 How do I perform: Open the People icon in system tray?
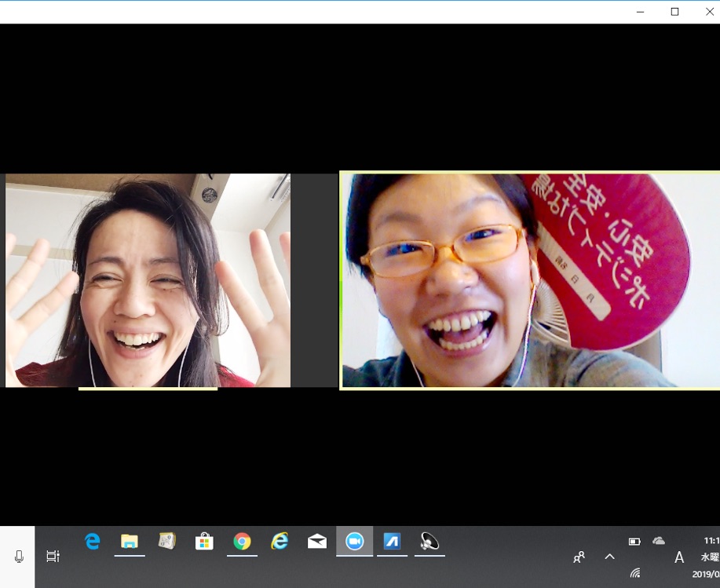579,557
